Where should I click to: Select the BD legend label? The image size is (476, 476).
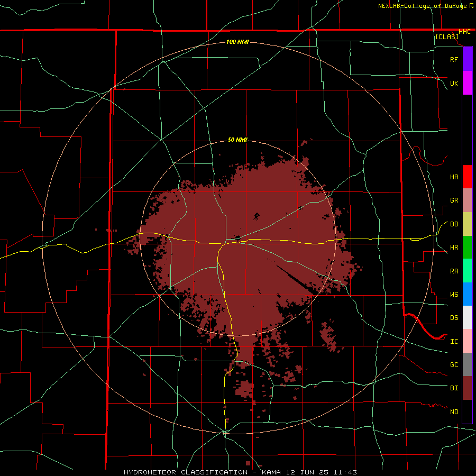pyautogui.click(x=454, y=224)
